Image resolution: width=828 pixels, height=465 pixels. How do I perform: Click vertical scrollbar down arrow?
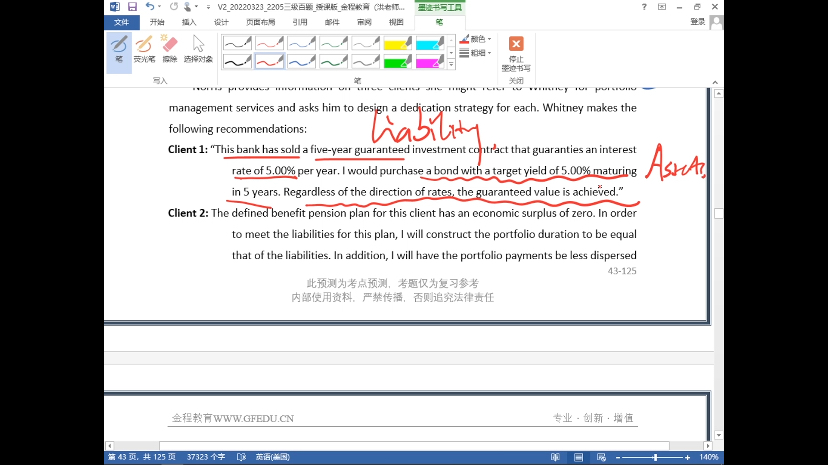[x=718, y=435]
